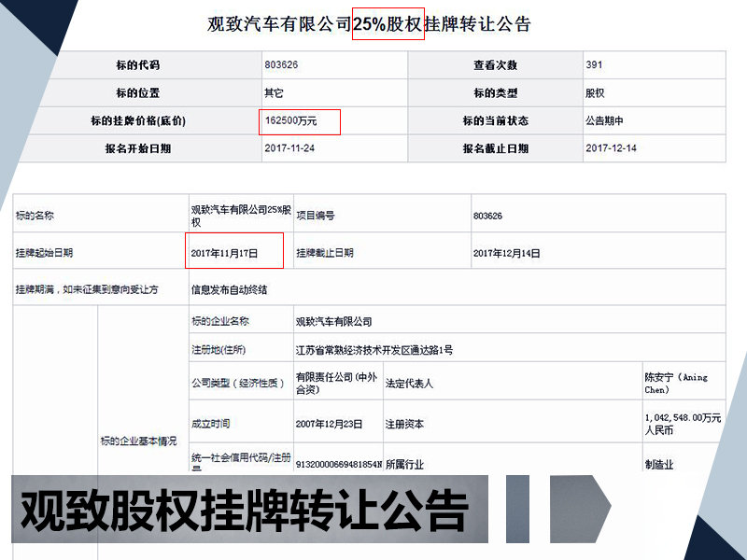Click the 挂牌期满，如未征集到意向受让方 label
747x560 pixels.
pyautogui.click(x=87, y=289)
